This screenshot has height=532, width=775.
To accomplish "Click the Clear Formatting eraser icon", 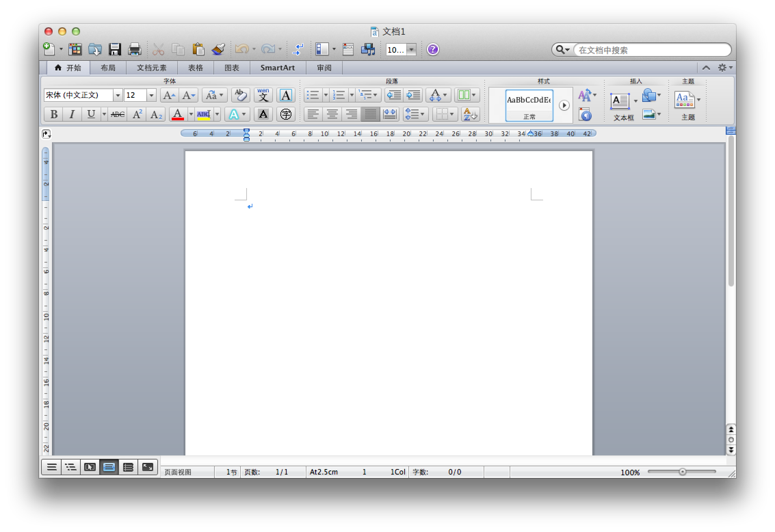I will (240, 95).
